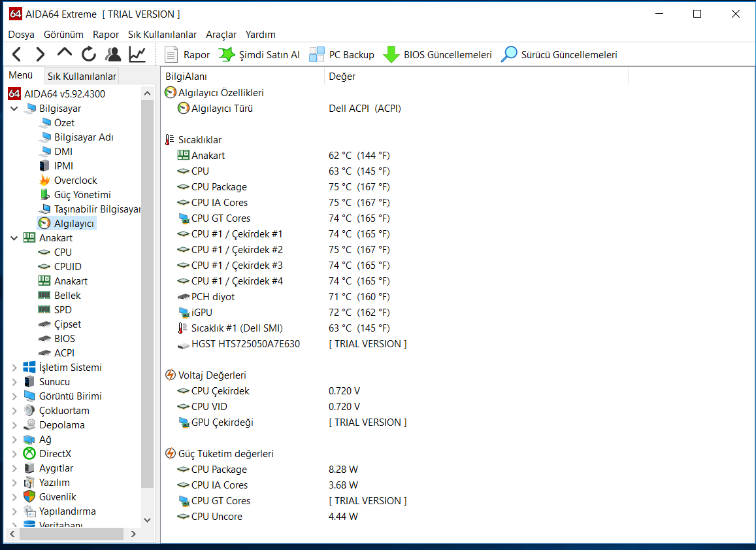This screenshot has height=550, width=756.
Task: Expand the Depolama tree node
Action: 14,425
